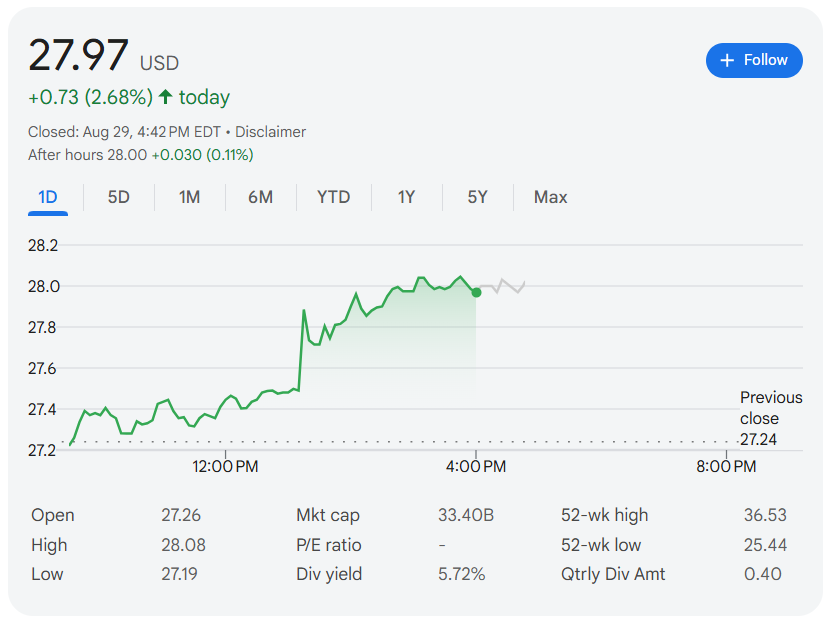Show the 6M chart range
Image resolution: width=826 pixels, height=624 pixels.
point(261,197)
